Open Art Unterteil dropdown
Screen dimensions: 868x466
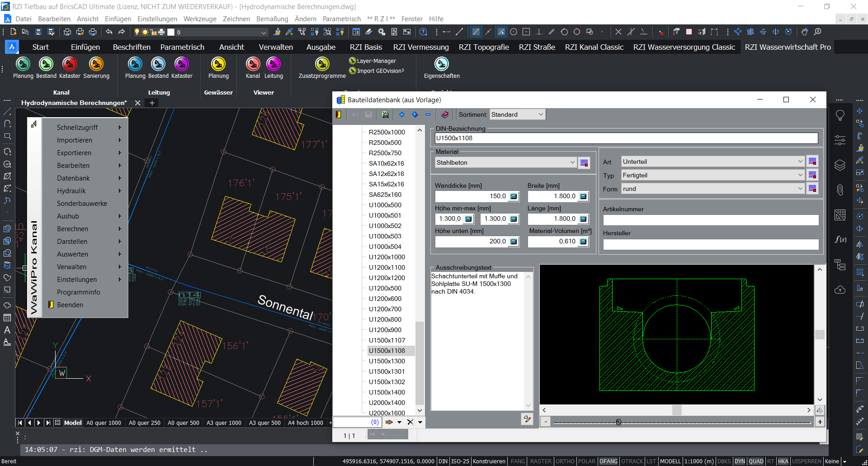(x=712, y=162)
